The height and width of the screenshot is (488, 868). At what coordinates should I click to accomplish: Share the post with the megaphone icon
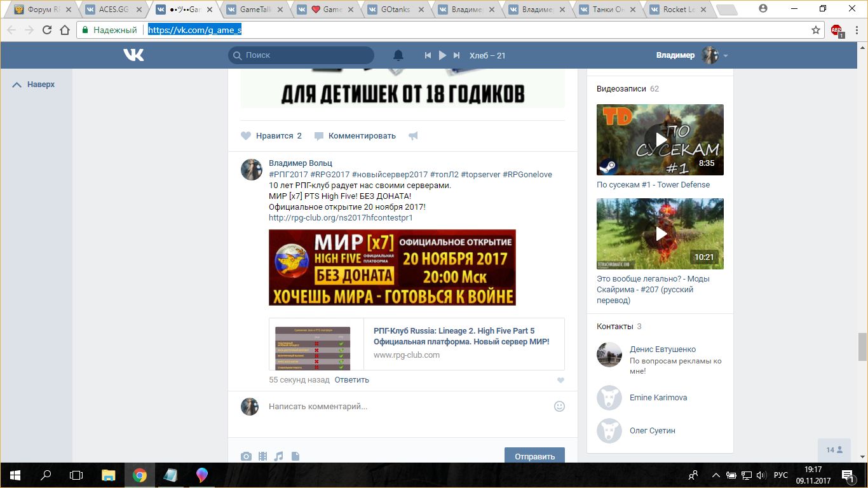pyautogui.click(x=413, y=136)
